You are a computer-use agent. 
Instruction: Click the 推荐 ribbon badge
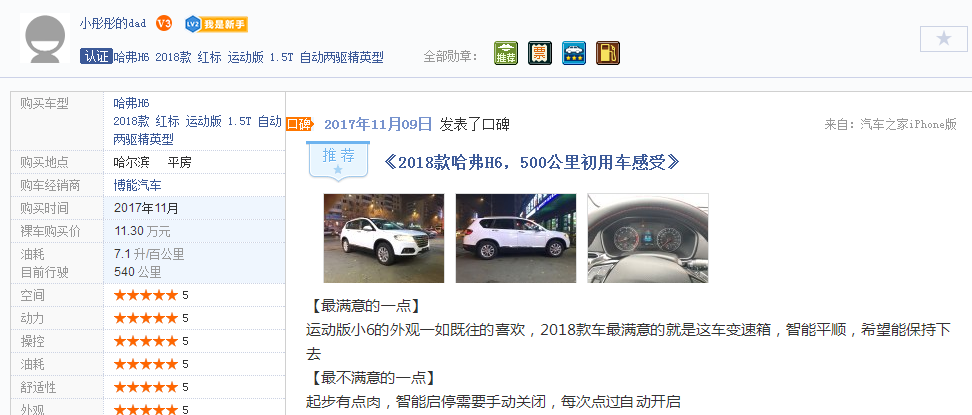(x=338, y=161)
